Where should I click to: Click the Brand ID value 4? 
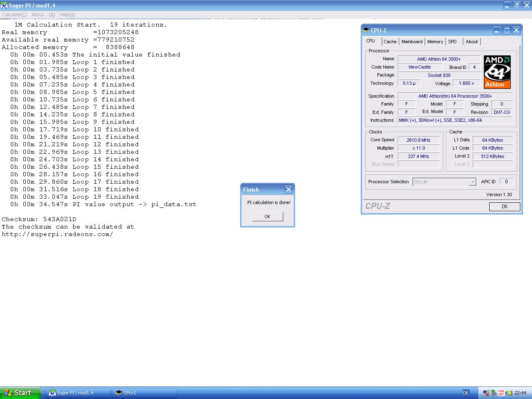tap(474, 67)
